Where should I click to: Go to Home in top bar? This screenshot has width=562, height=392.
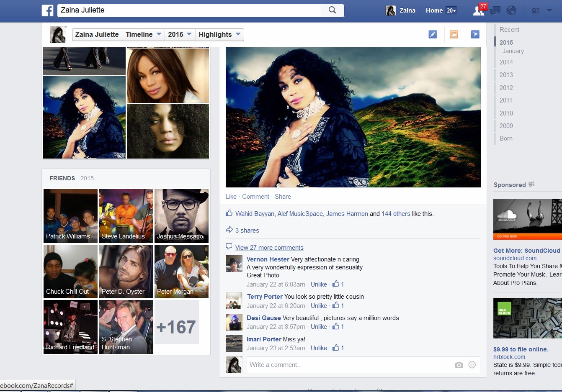[434, 10]
